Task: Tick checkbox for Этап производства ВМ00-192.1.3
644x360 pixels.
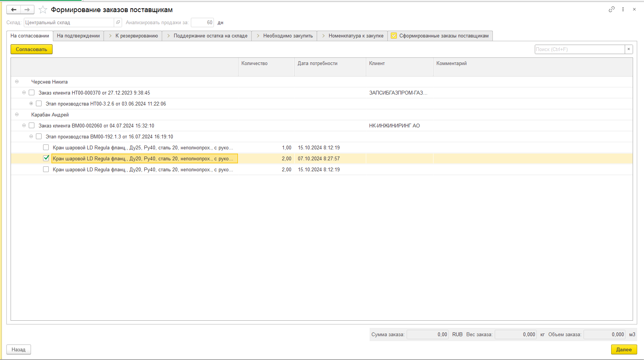Action: (39, 137)
